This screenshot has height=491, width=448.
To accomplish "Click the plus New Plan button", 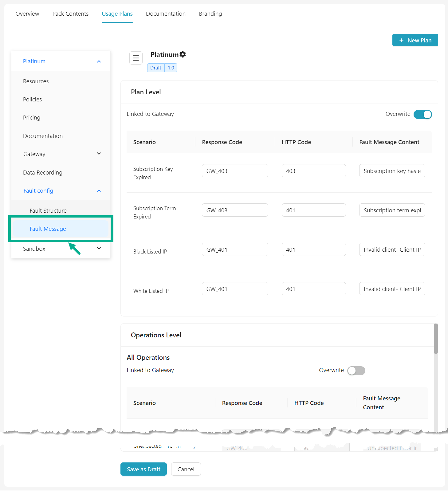I will click(x=415, y=40).
